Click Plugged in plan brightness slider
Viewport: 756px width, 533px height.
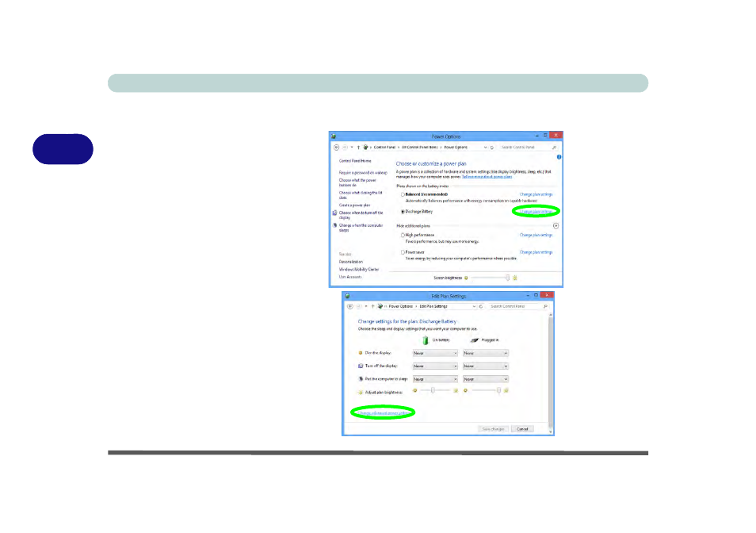click(486, 391)
